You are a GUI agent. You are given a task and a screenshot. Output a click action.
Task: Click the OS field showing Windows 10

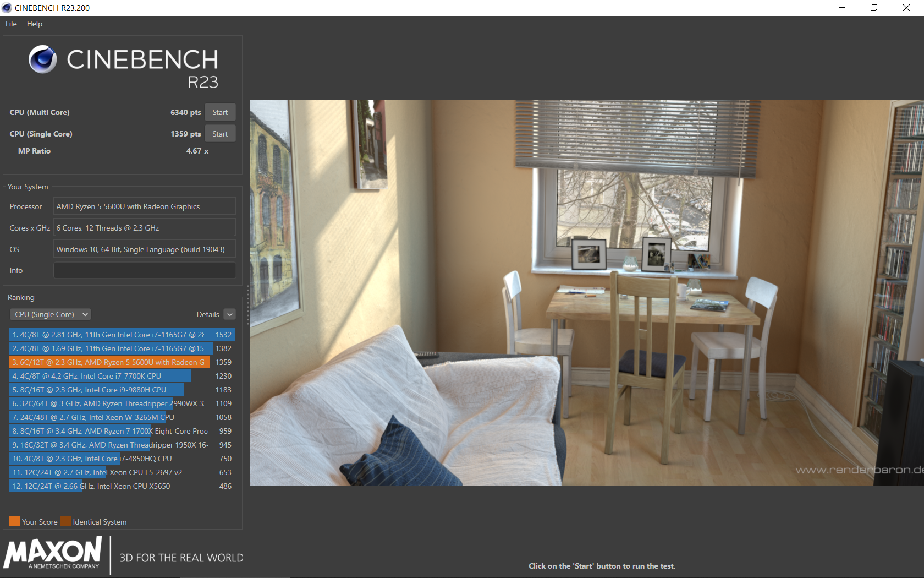[x=145, y=249]
